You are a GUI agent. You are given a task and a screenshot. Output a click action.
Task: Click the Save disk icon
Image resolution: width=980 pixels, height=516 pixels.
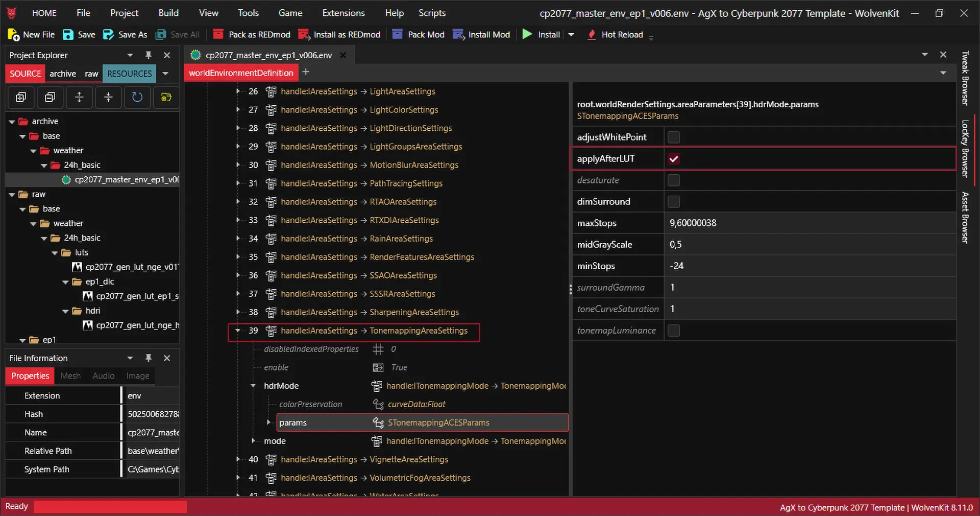coord(68,35)
